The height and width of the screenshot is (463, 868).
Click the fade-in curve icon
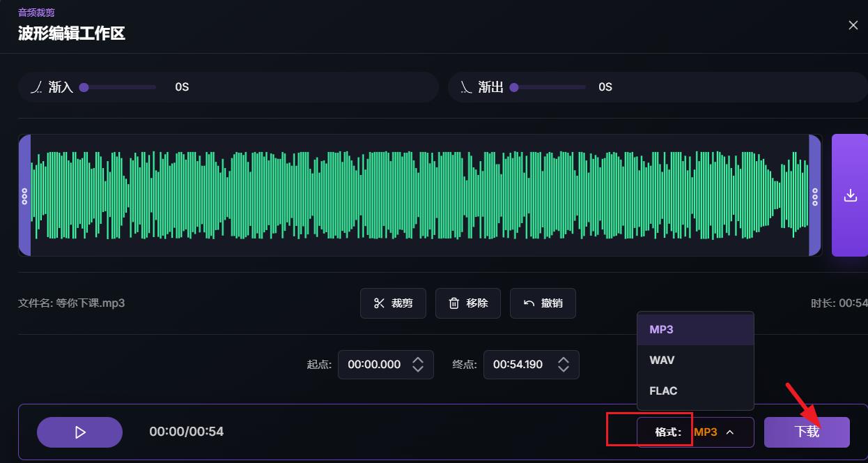37,87
